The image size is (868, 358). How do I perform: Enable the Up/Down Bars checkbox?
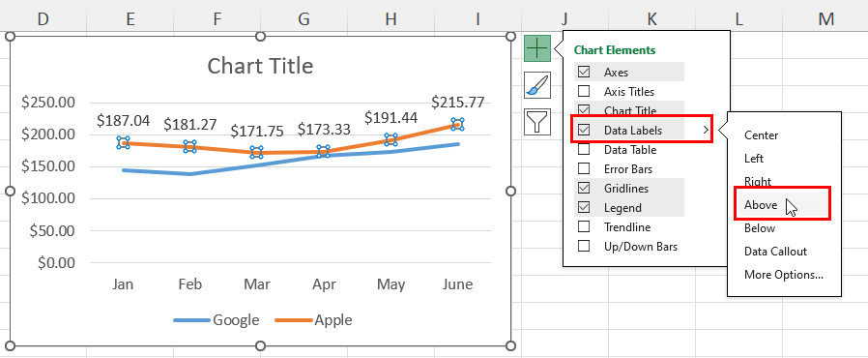click(x=584, y=246)
